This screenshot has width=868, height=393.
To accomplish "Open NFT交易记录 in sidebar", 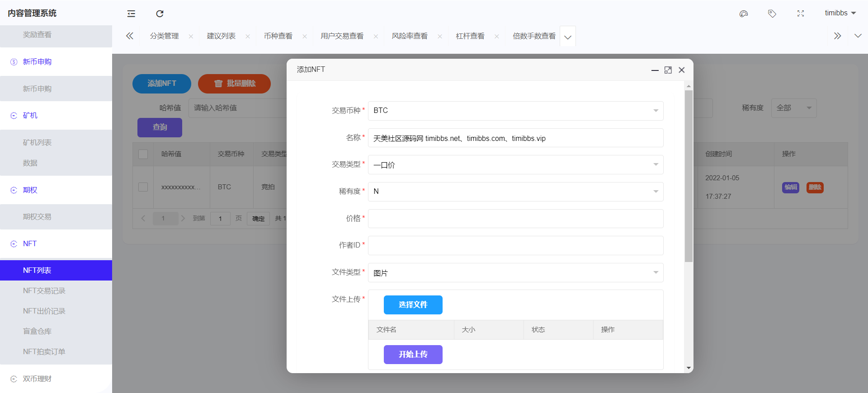I will [x=44, y=291].
